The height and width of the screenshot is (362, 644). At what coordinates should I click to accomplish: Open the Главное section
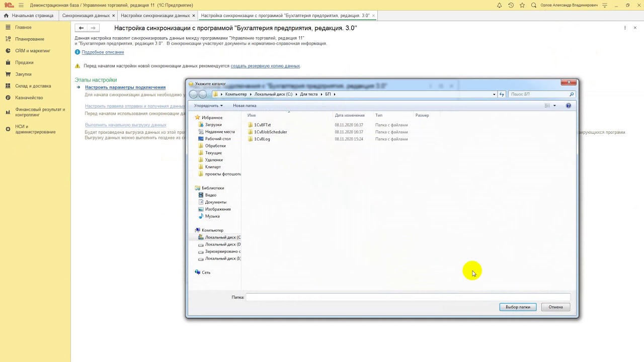[23, 27]
